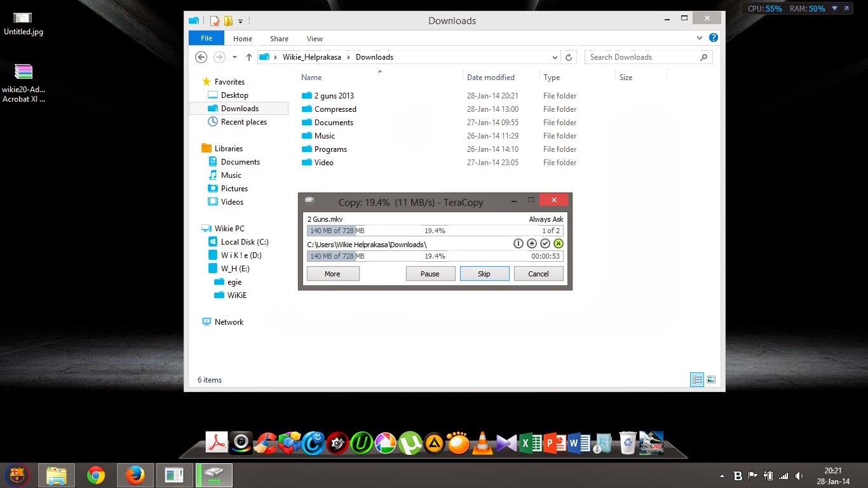This screenshot has height=488, width=868.
Task: Switch to large icons view in Explorer
Action: (711, 380)
